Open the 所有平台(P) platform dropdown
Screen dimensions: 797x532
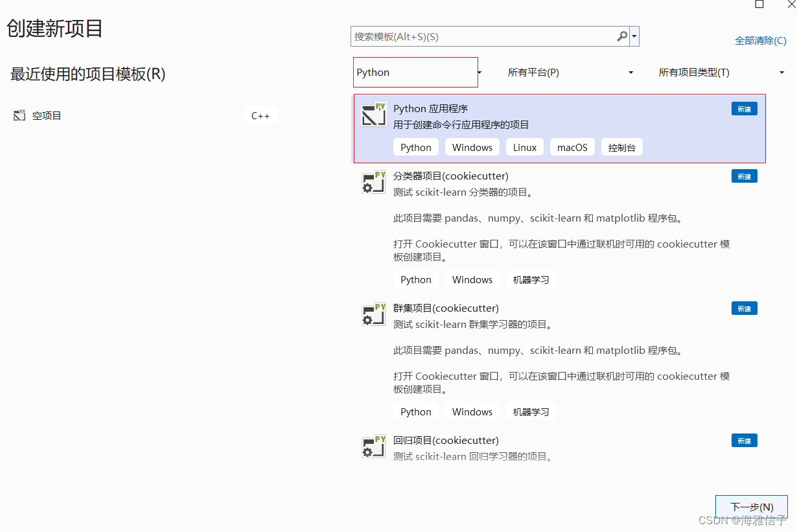click(570, 73)
